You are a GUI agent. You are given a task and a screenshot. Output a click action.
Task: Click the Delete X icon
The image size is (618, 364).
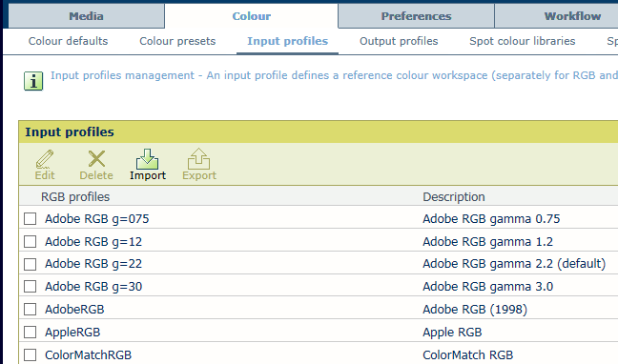[96, 159]
